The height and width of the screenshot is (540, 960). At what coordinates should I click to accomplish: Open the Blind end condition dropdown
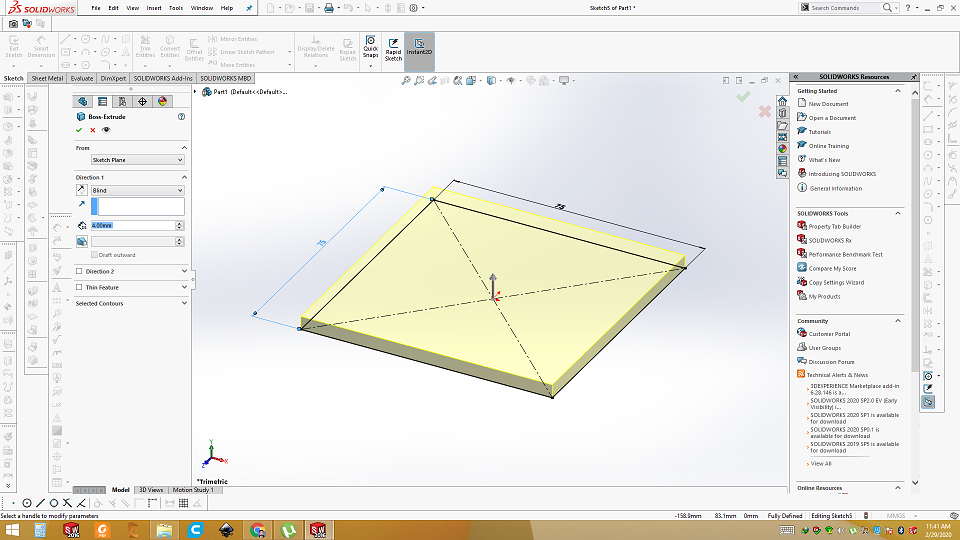pyautogui.click(x=138, y=190)
